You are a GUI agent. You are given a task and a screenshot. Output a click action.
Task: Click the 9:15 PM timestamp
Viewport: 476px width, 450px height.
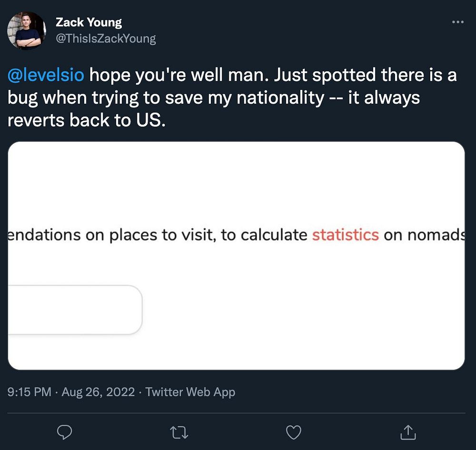pyautogui.click(x=30, y=392)
